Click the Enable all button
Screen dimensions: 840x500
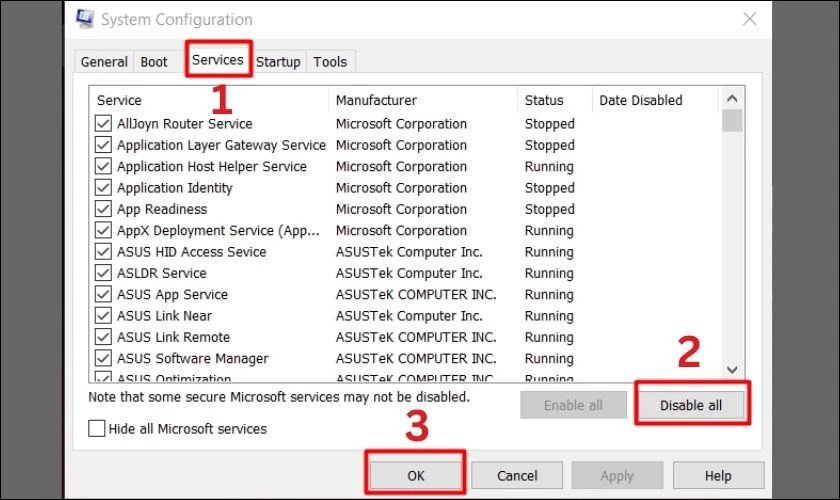coord(573,405)
